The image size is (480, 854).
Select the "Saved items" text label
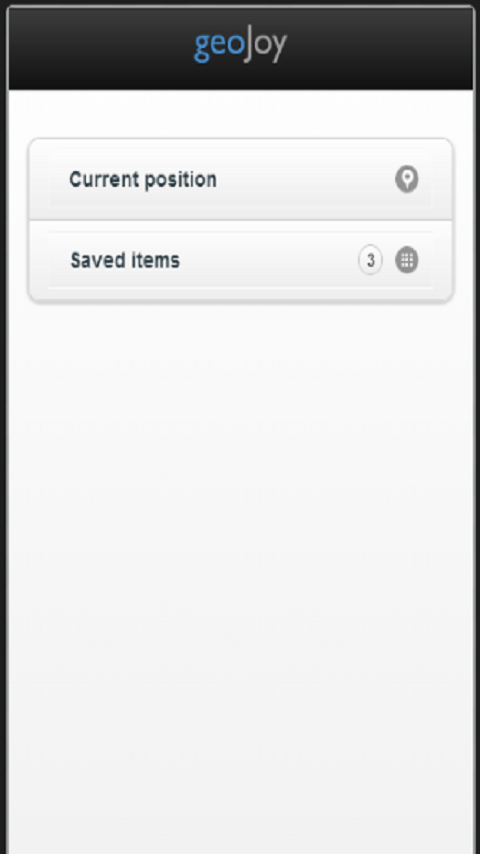pos(125,260)
